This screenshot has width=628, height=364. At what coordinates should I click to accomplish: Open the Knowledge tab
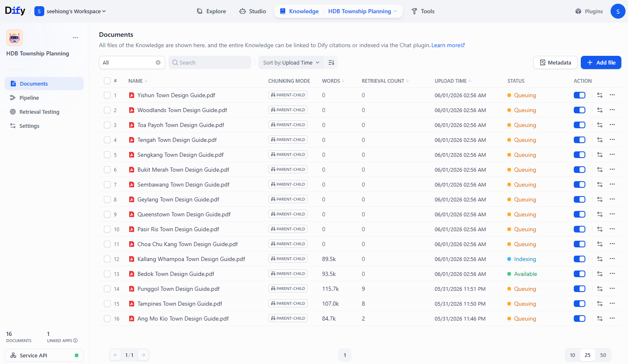300,11
